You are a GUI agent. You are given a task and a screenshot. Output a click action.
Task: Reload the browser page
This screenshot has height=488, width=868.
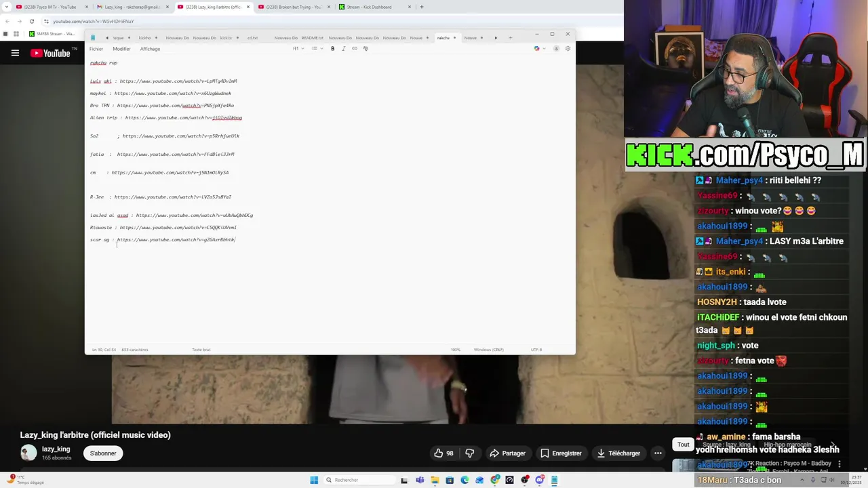tap(31, 21)
